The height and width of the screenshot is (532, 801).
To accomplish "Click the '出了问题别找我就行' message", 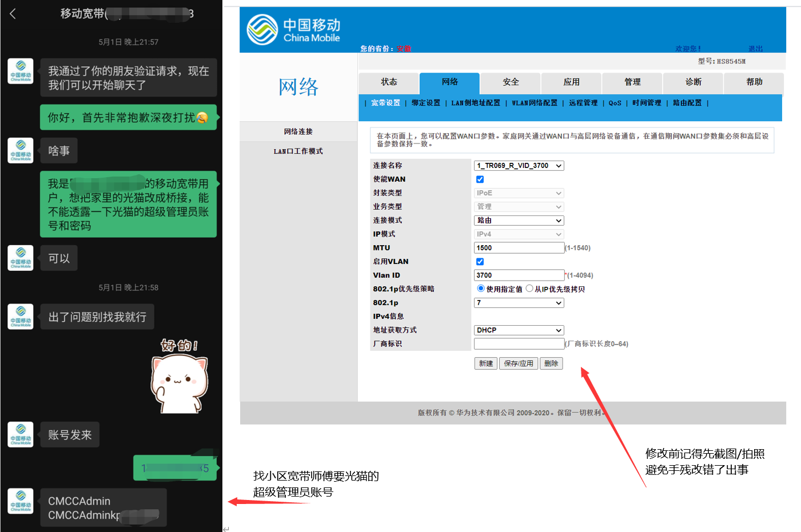I will point(97,317).
